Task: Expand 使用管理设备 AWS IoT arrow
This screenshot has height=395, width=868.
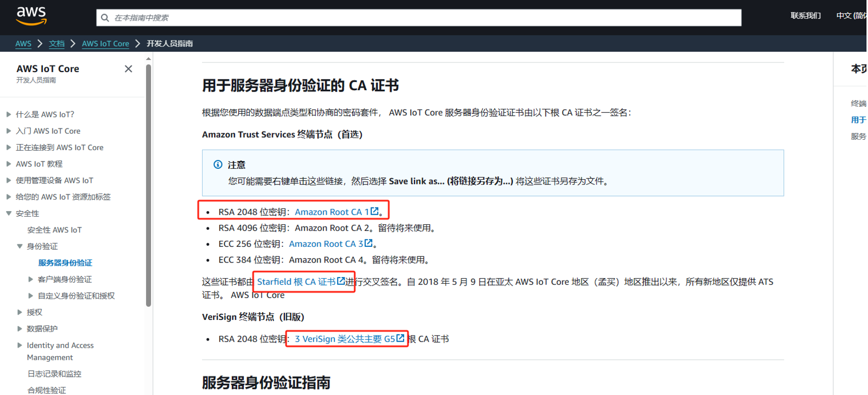Action: (9, 180)
